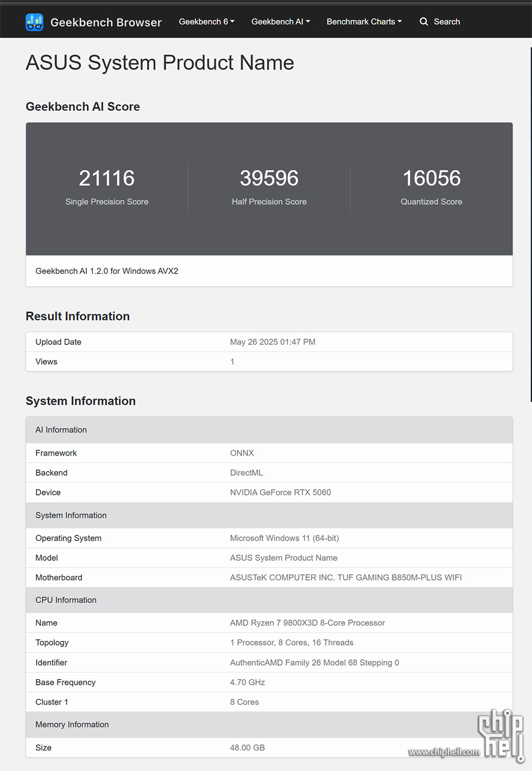Click the CPU Name row label

coord(47,623)
